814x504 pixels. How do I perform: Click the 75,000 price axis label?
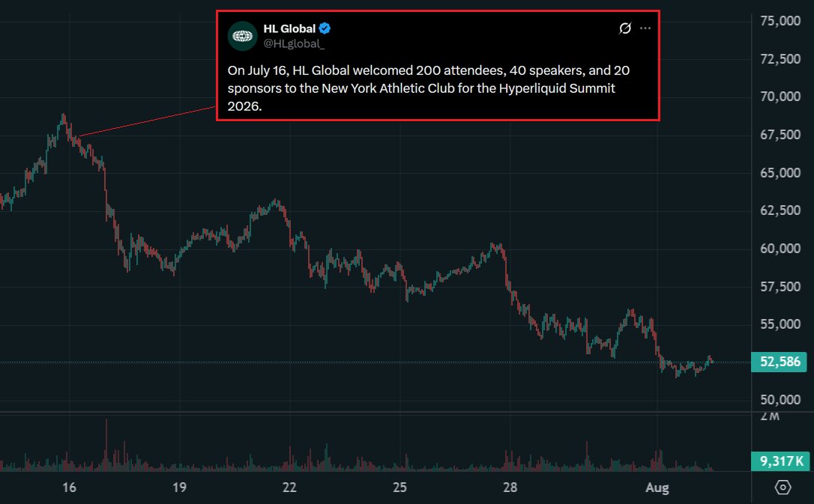(780, 21)
